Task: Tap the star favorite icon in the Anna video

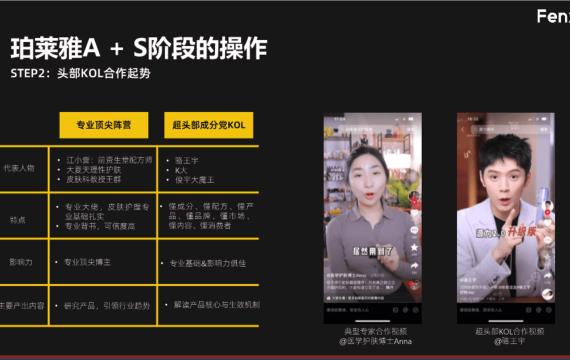Action: point(414,247)
